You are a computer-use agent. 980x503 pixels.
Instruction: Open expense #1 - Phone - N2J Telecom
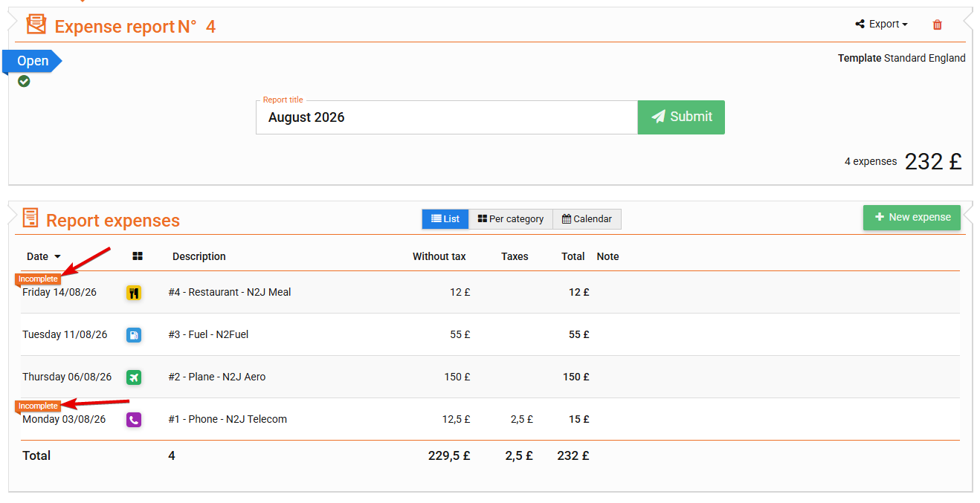coord(228,419)
